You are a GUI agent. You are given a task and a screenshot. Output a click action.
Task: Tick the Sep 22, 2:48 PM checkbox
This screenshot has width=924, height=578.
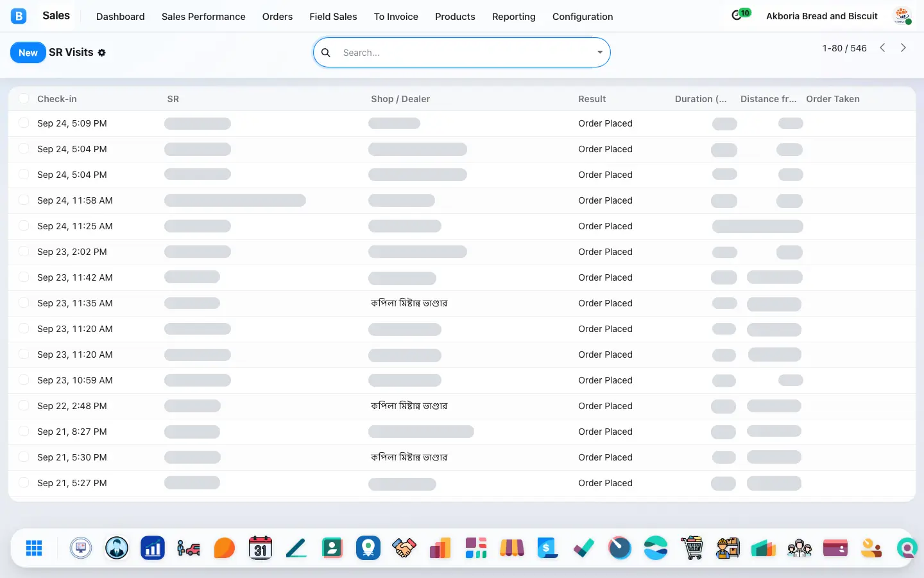tap(24, 405)
